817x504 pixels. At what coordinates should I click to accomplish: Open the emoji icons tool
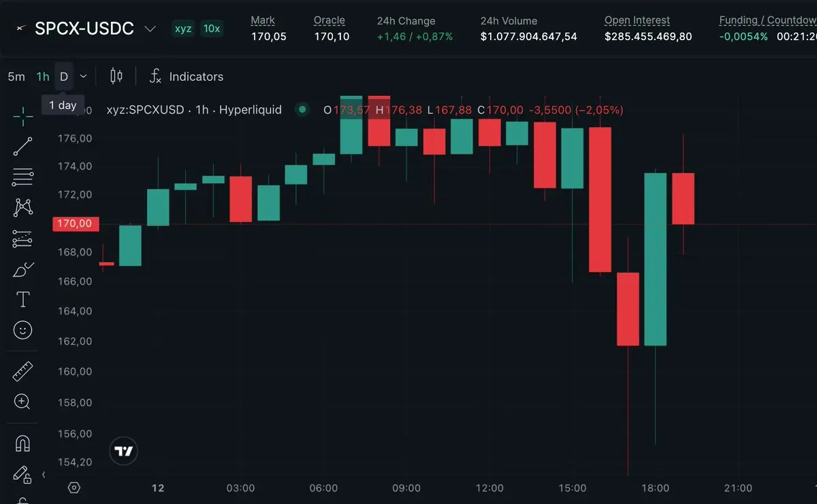click(x=22, y=331)
